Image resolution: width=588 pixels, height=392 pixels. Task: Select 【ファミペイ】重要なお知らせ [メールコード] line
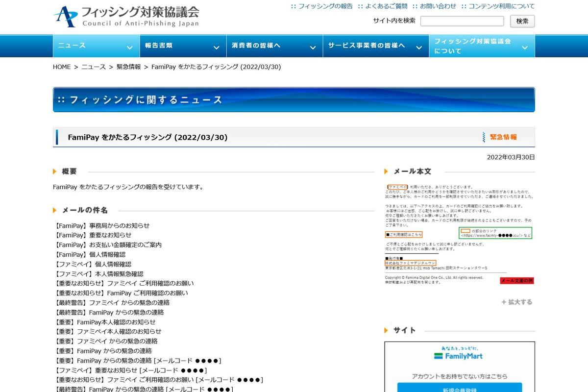pos(130,370)
